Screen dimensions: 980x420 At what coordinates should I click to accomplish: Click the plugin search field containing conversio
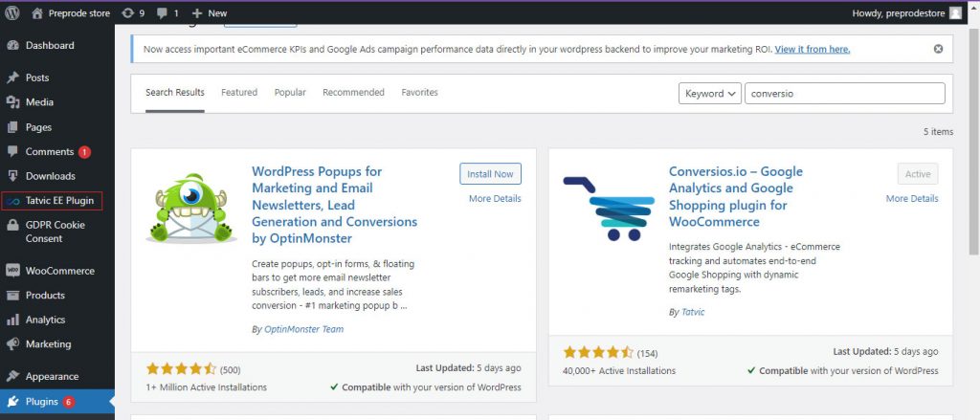(845, 93)
